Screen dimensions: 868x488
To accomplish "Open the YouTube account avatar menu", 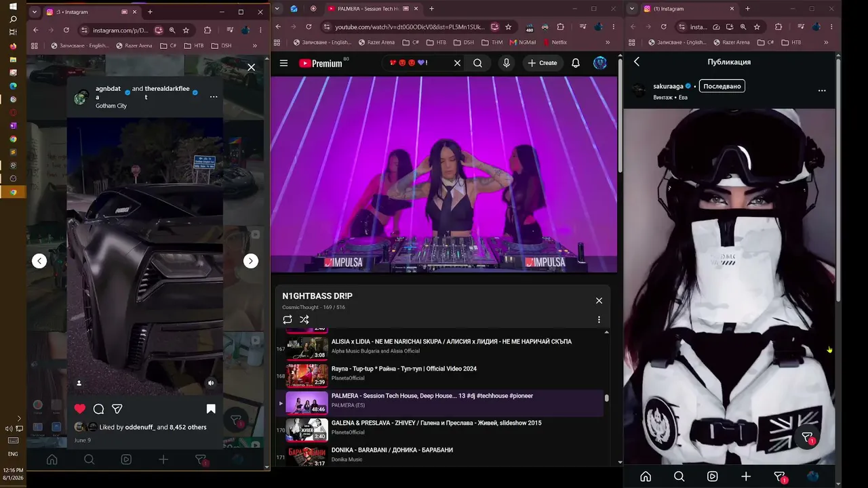I will pos(600,63).
